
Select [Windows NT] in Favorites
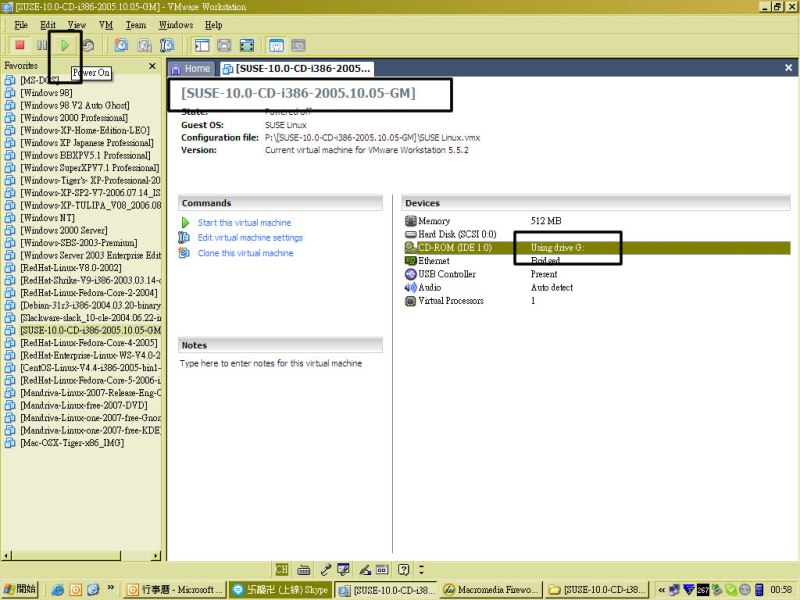point(47,218)
